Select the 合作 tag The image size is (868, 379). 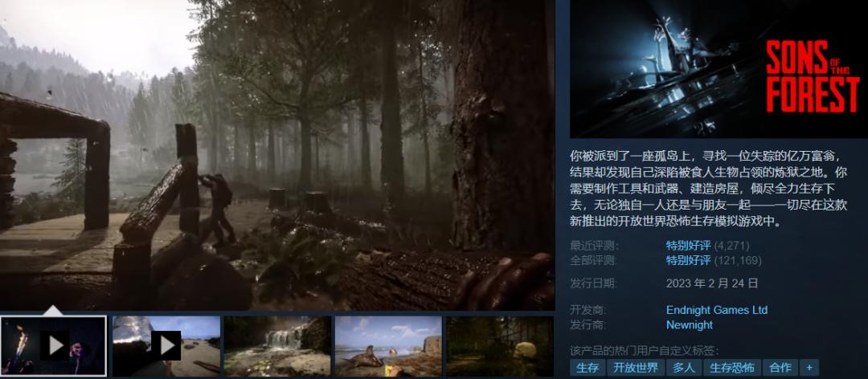pos(780,368)
